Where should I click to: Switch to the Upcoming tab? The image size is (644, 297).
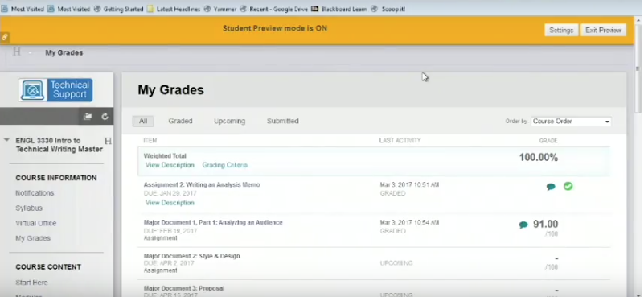coord(230,121)
